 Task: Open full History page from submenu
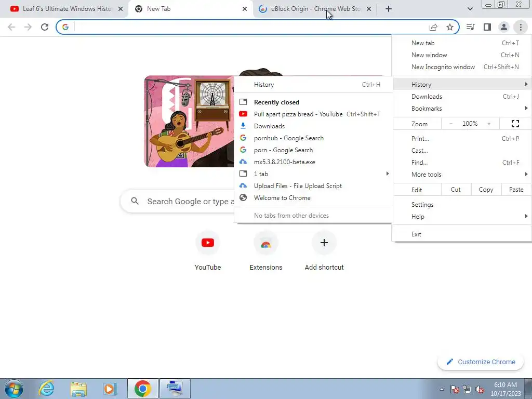tap(313, 85)
